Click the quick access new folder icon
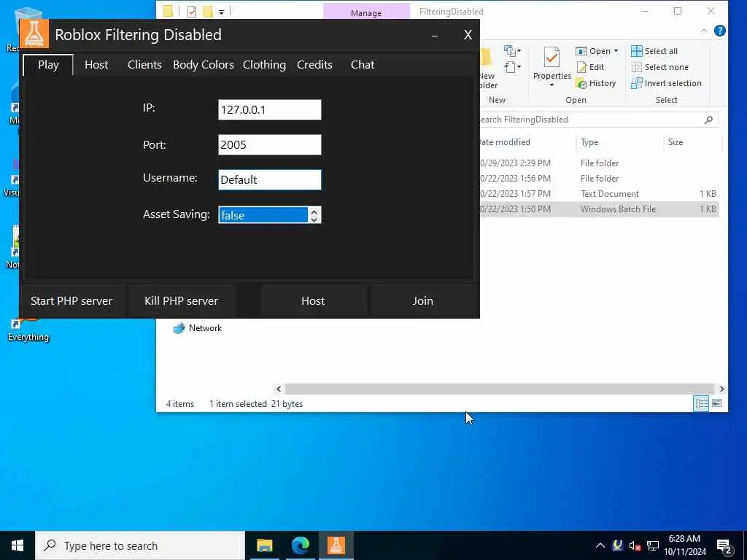Viewport: 747px width, 560px height. click(x=208, y=12)
